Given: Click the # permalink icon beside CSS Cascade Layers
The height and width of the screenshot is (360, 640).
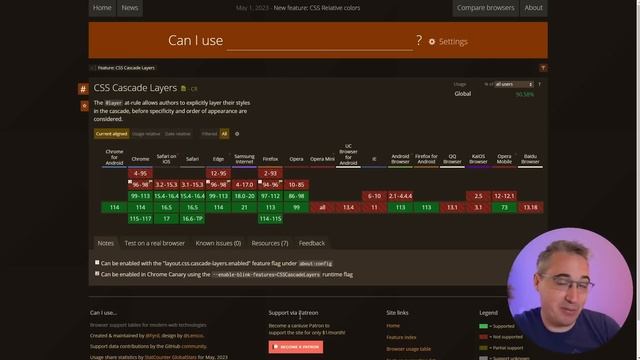Looking at the screenshot, I should coord(83,89).
